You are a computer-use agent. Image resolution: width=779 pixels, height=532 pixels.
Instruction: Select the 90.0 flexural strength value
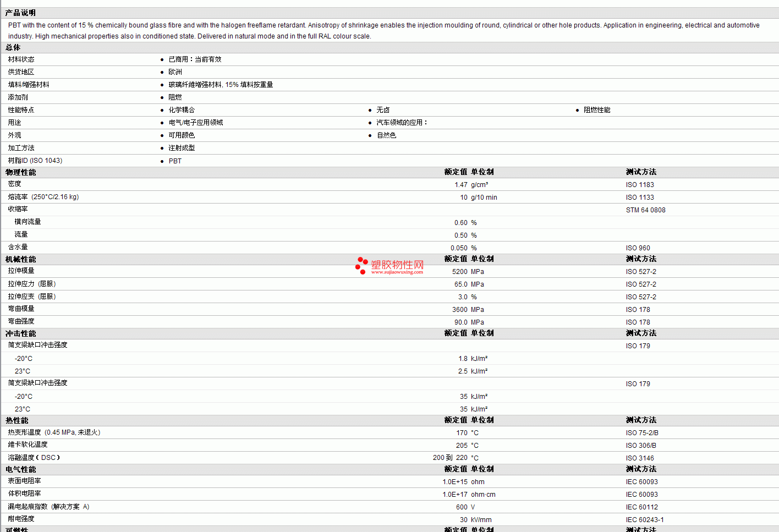tap(461, 322)
